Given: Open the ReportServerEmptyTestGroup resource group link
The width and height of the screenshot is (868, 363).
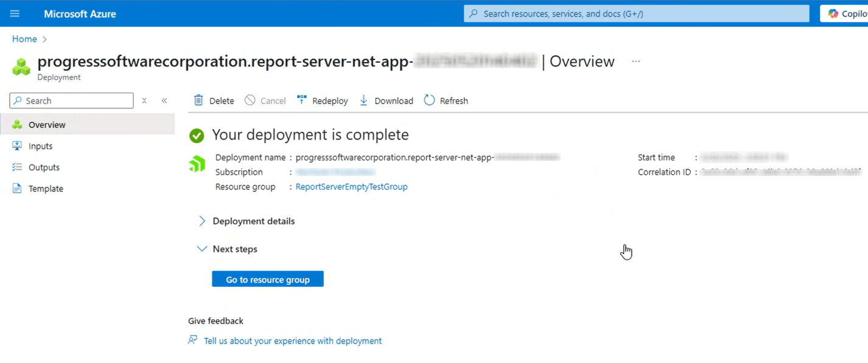Looking at the screenshot, I should point(351,187).
